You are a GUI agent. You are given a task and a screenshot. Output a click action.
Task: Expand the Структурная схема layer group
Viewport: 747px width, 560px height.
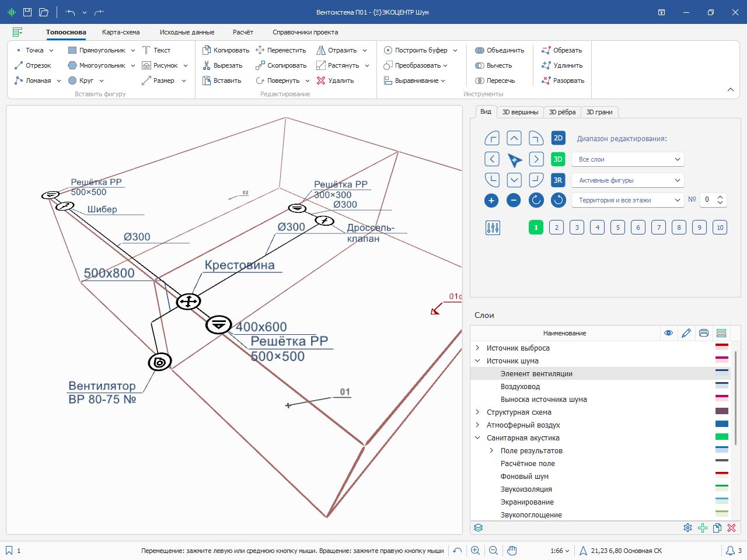pos(477,412)
